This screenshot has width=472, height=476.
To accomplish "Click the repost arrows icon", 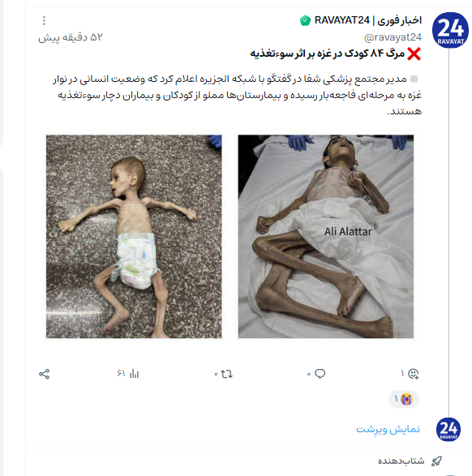I will tap(227, 374).
